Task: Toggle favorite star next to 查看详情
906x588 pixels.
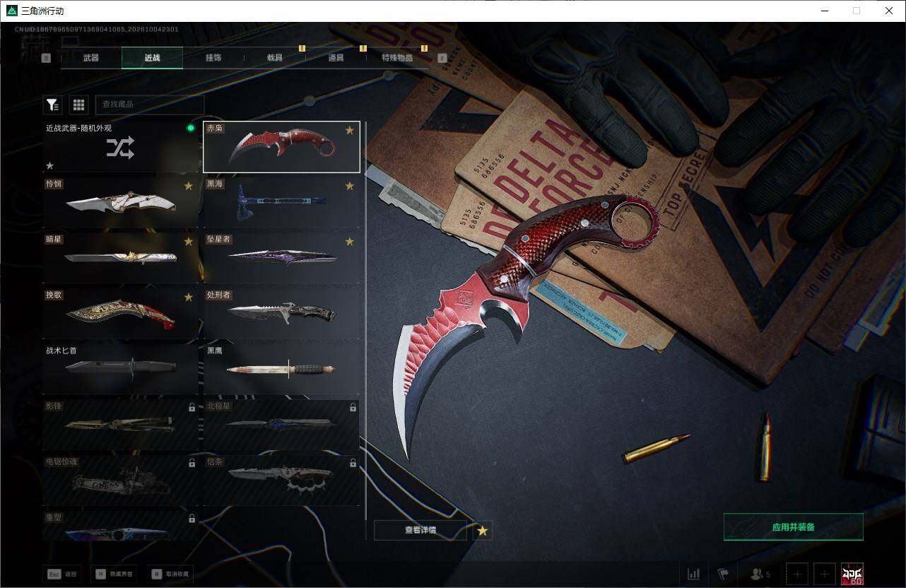Action: [x=483, y=530]
